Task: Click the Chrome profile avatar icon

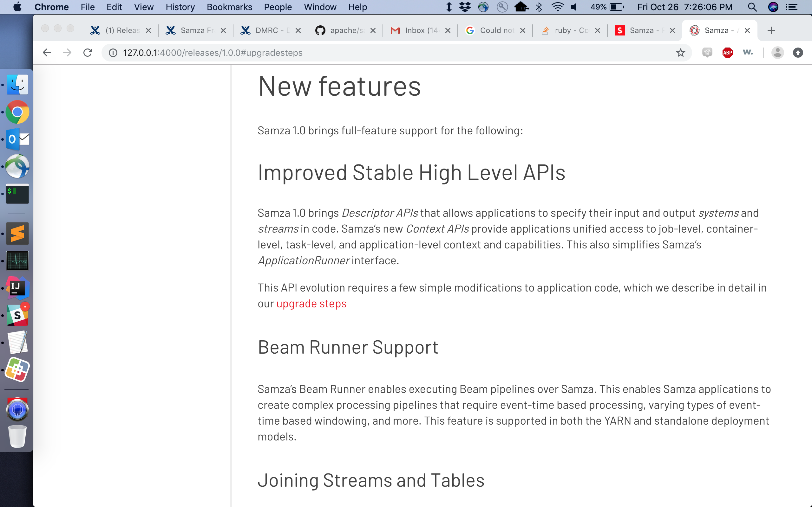Action: (777, 53)
